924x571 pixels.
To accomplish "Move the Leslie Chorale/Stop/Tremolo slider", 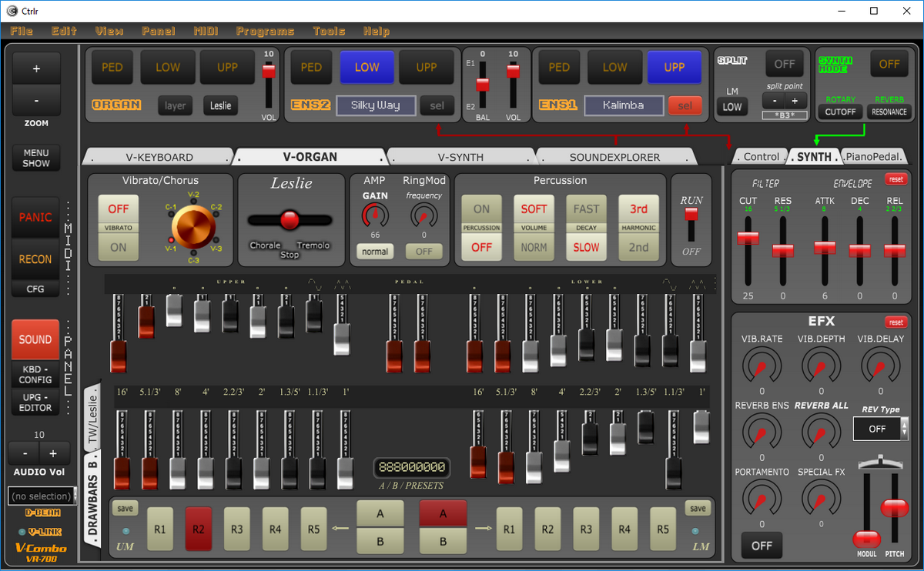I will [x=290, y=220].
